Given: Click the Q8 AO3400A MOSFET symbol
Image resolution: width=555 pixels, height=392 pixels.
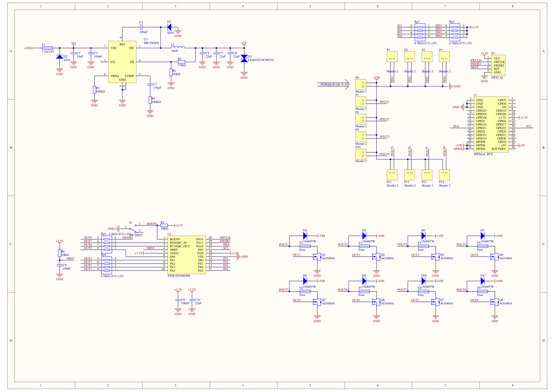Looking at the screenshot, I should click(x=495, y=302).
